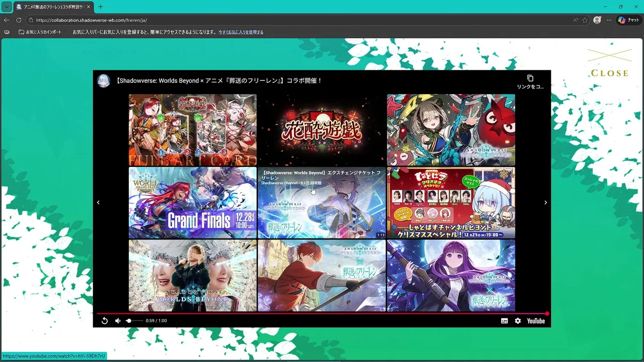This screenshot has width=644, height=362.
Task: Mute the video with speaker icon
Action: [x=118, y=321]
